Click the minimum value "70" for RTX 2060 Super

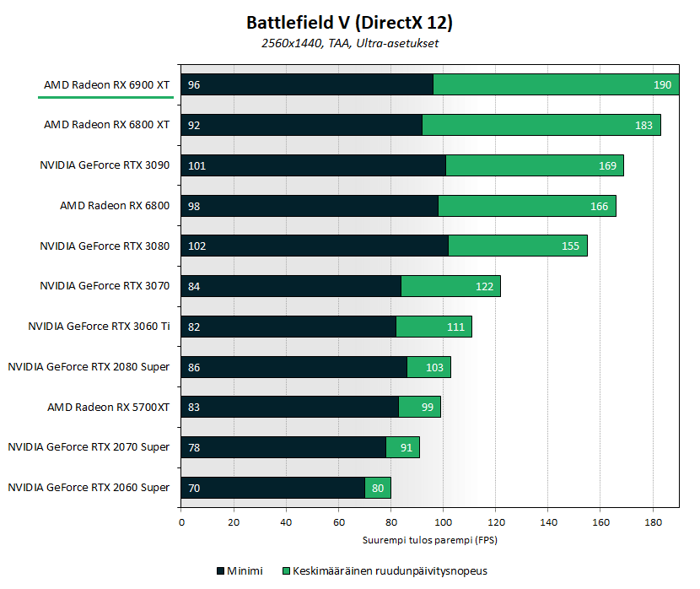click(194, 488)
